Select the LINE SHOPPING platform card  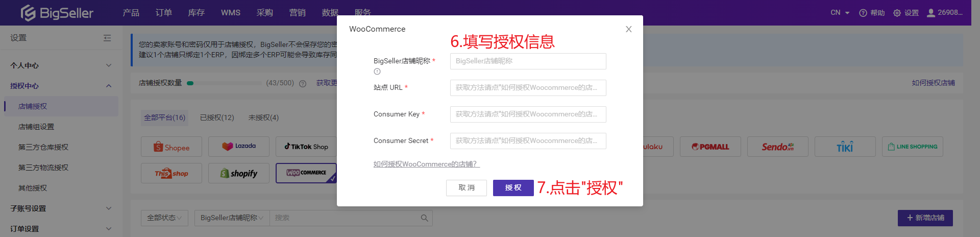click(x=913, y=147)
